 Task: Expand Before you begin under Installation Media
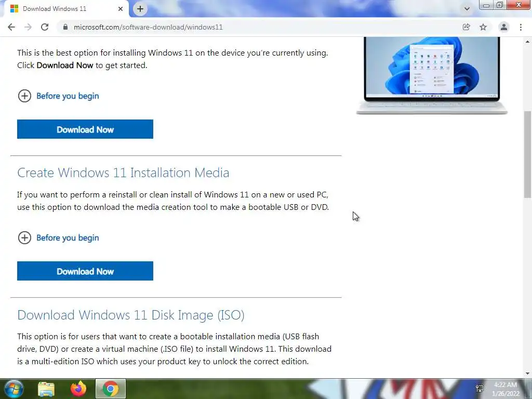[24, 238]
